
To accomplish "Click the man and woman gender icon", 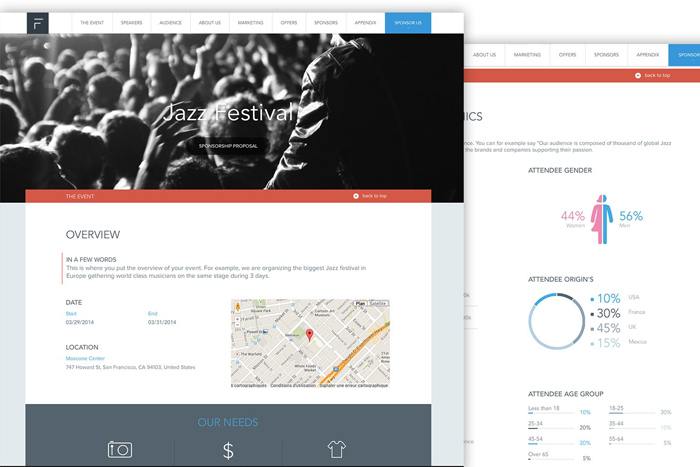I will pos(602,216).
